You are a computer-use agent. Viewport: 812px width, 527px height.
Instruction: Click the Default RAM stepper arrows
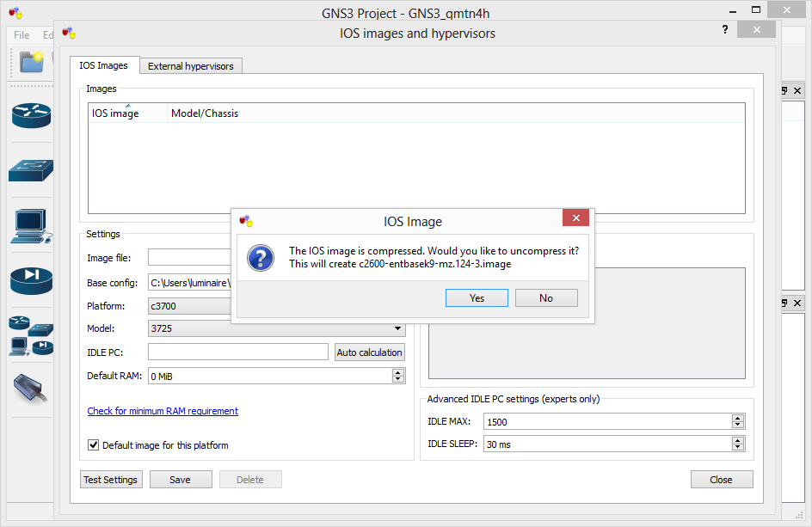click(x=397, y=376)
